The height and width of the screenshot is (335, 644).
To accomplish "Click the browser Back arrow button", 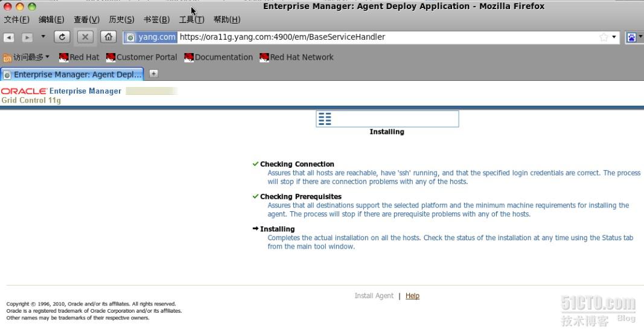I will (x=8, y=37).
